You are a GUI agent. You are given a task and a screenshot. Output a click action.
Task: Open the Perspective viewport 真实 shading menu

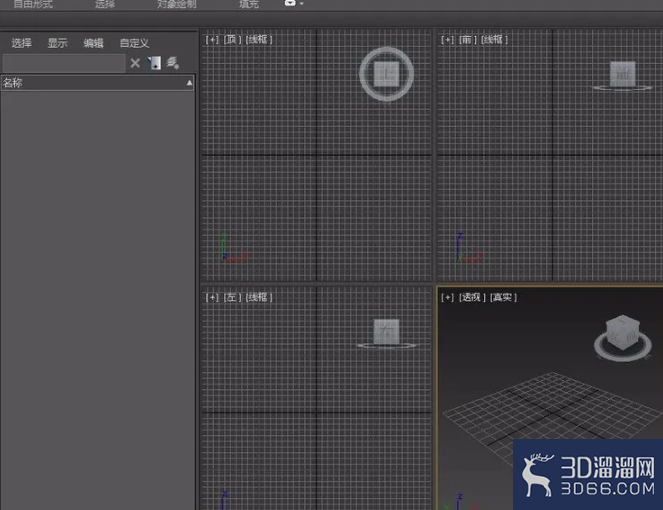tap(503, 297)
